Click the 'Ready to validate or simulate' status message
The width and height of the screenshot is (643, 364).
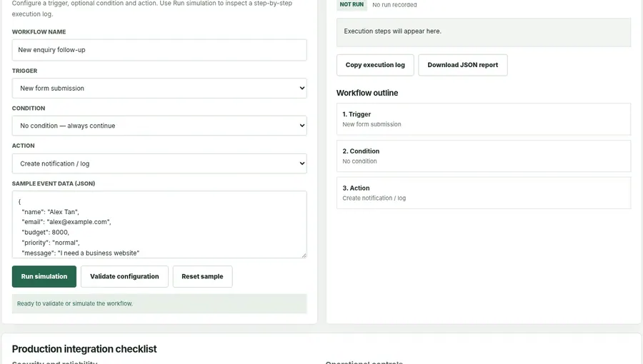[x=159, y=303]
